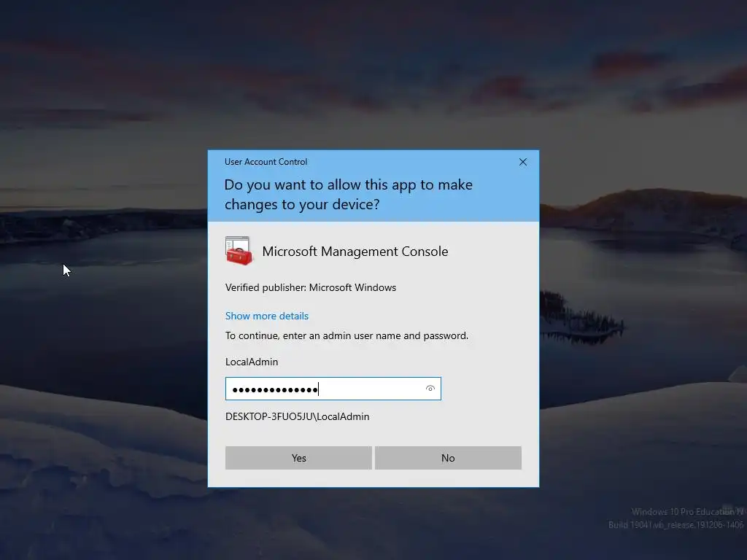Click the DESKTOP-3FUO5JU\LocalAdmin domain text
The image size is (747, 560).
[x=298, y=416]
